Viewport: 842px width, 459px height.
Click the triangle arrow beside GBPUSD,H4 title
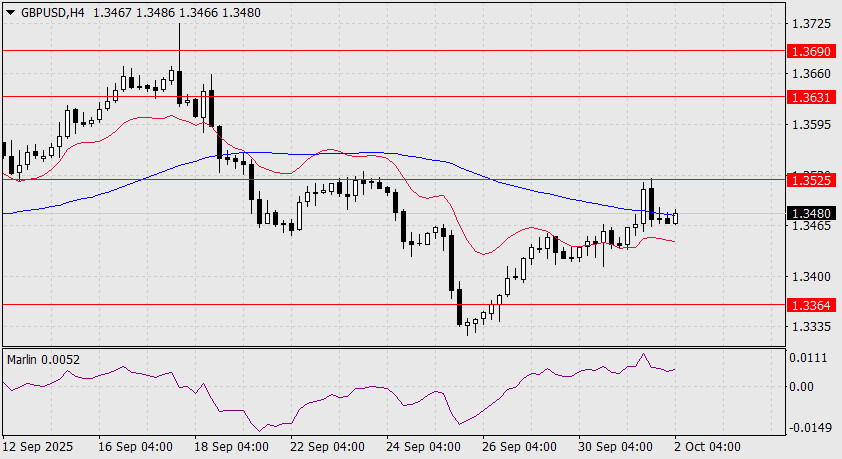(x=11, y=13)
